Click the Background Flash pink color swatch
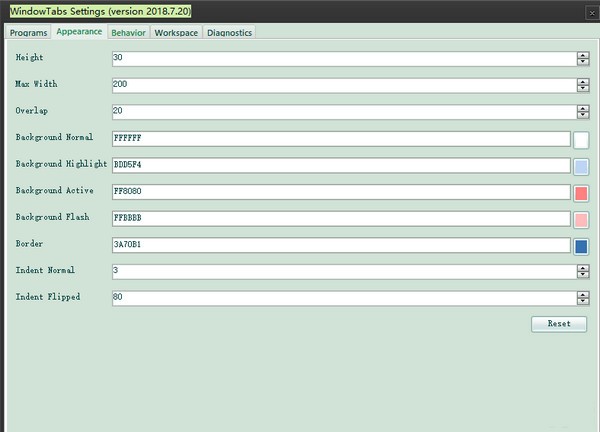This screenshot has width=600, height=432. pyautogui.click(x=581, y=220)
